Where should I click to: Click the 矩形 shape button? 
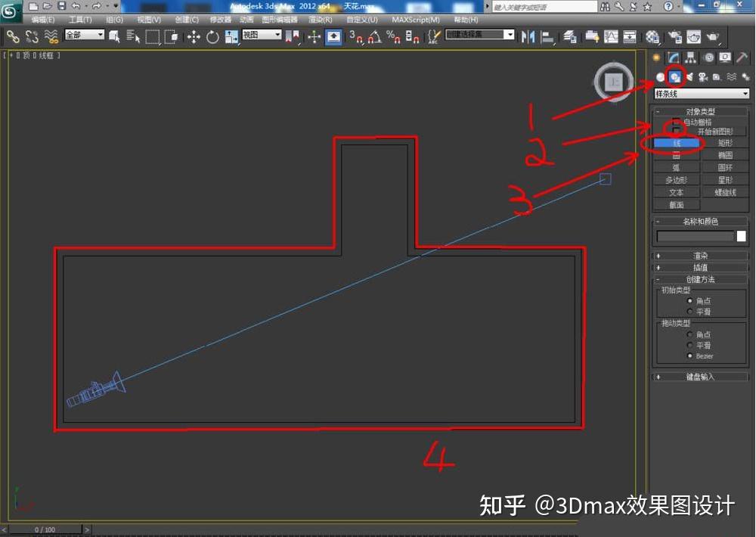724,142
